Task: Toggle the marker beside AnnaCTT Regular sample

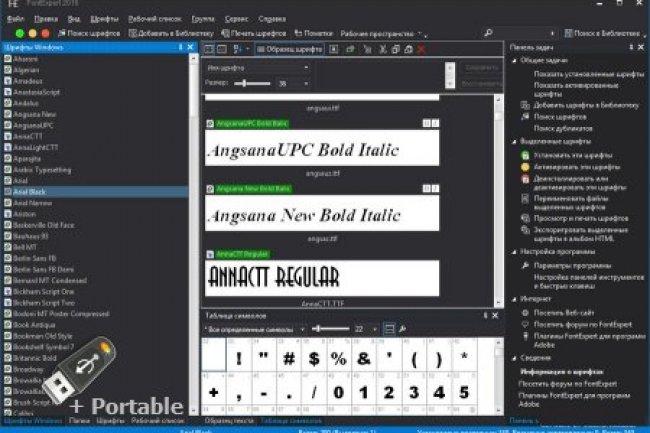Action: click(209, 253)
